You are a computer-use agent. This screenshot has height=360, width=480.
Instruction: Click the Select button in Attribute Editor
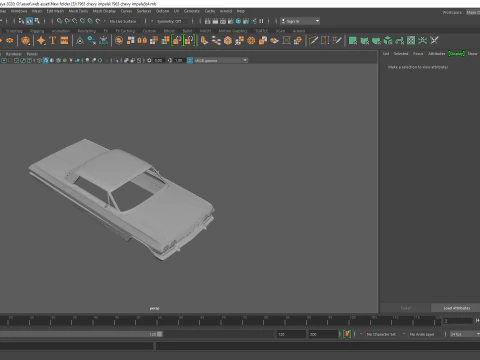point(405,308)
